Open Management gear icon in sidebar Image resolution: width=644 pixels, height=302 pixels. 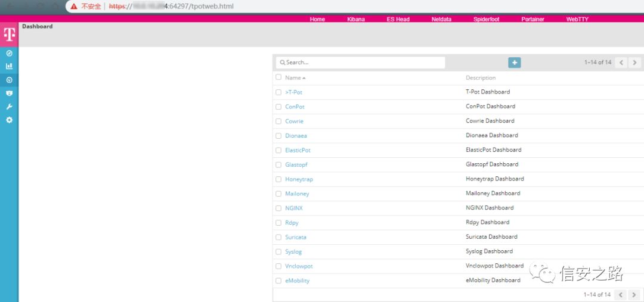pyautogui.click(x=9, y=120)
